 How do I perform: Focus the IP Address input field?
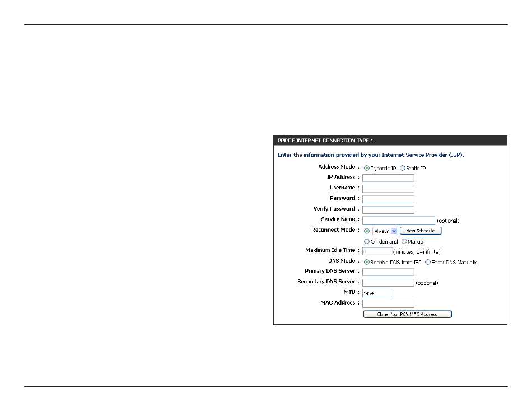(x=388, y=178)
